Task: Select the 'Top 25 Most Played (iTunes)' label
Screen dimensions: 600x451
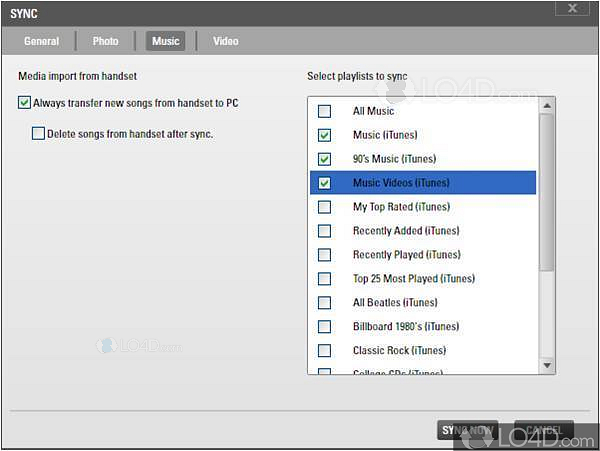Action: pyautogui.click(x=414, y=279)
